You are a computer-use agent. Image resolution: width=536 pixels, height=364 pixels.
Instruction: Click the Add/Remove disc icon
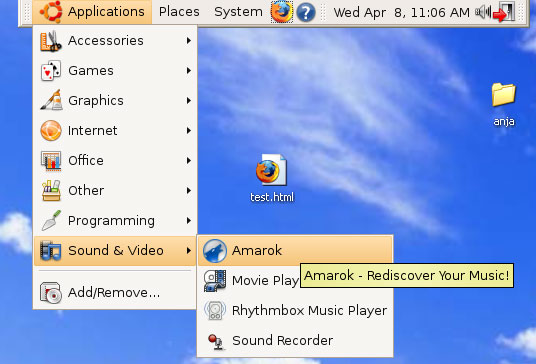pos(51,293)
